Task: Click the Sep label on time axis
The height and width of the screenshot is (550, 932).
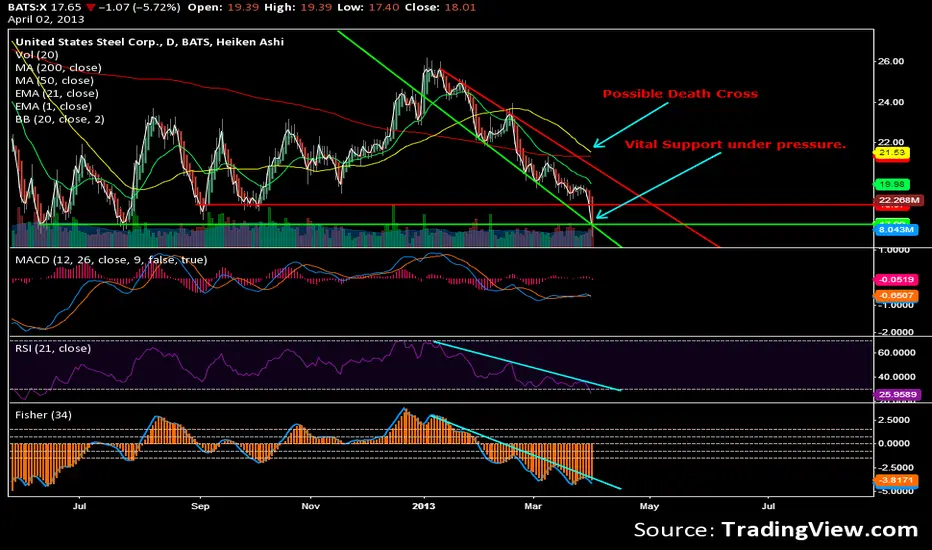Action: [200, 507]
